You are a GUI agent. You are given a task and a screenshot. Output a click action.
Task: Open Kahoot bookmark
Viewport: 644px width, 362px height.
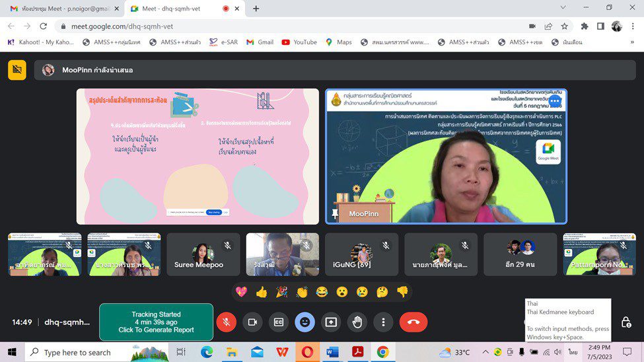point(41,42)
